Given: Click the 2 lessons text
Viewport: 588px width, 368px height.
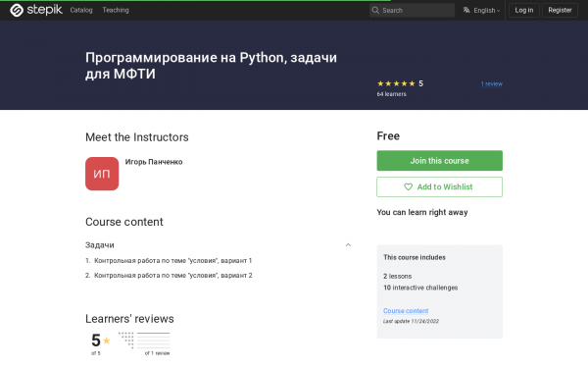Looking at the screenshot, I should pos(398,277).
